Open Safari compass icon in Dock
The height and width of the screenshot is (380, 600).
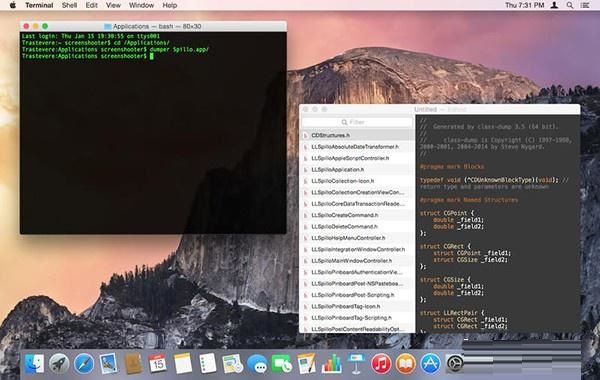84,363
